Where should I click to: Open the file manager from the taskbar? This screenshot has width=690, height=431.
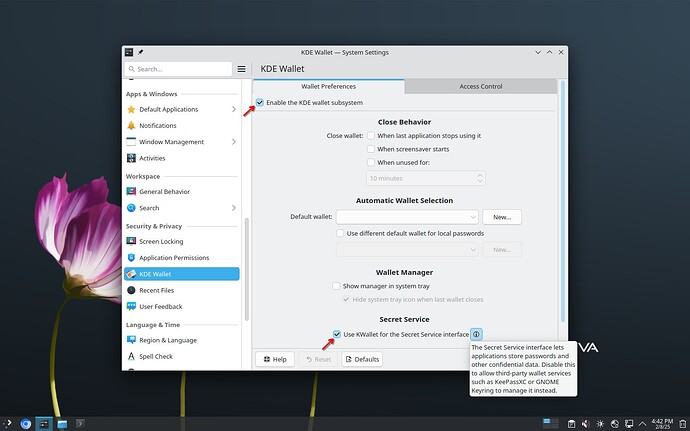pos(62,424)
